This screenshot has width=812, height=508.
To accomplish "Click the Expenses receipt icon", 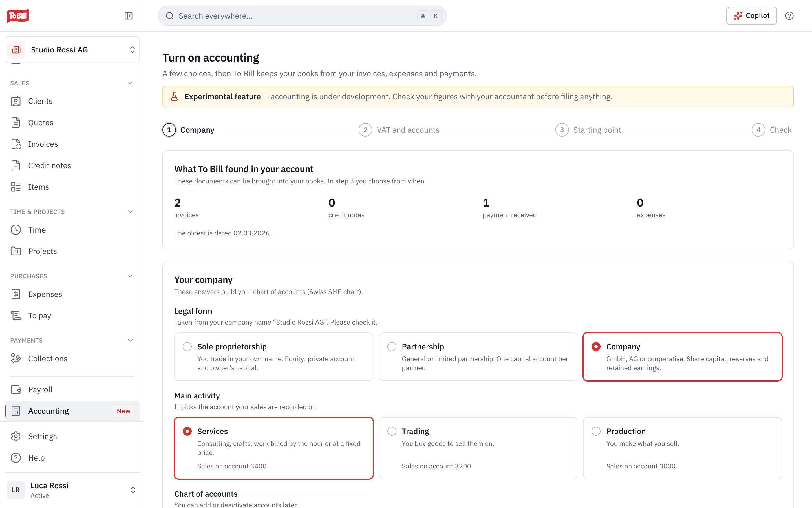I will tap(16, 294).
